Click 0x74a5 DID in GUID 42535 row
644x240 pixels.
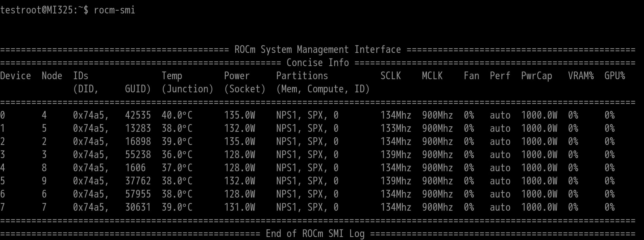click(x=91, y=115)
